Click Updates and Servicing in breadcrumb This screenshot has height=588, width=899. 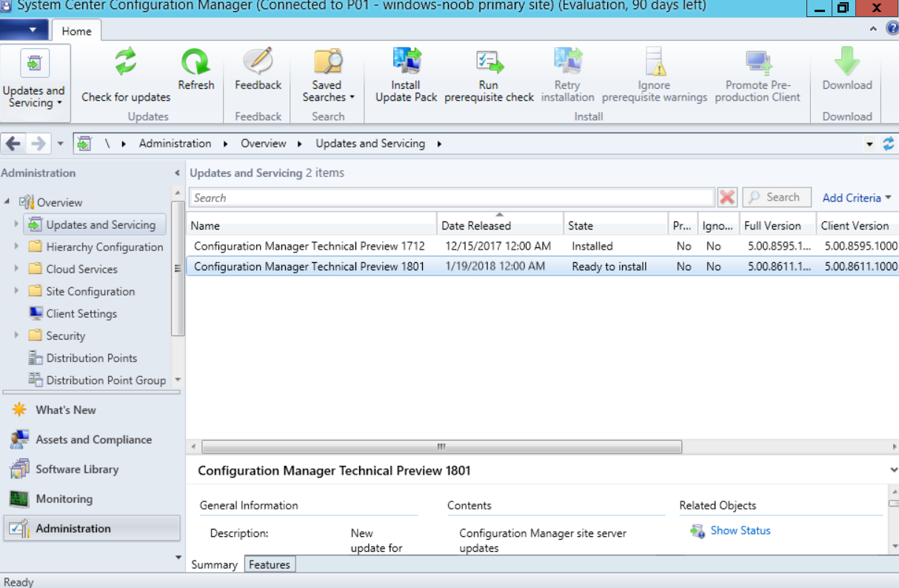pyautogui.click(x=370, y=144)
